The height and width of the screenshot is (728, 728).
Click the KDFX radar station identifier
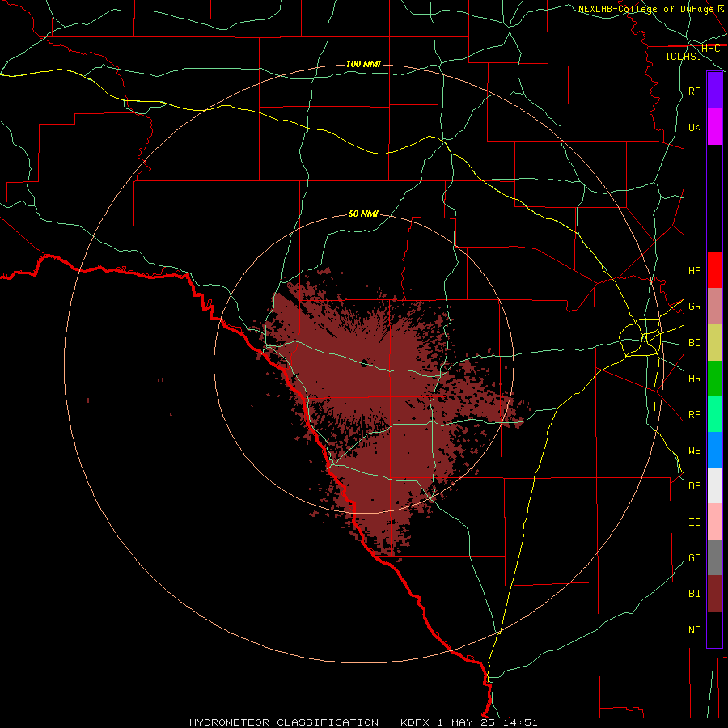pos(415,722)
